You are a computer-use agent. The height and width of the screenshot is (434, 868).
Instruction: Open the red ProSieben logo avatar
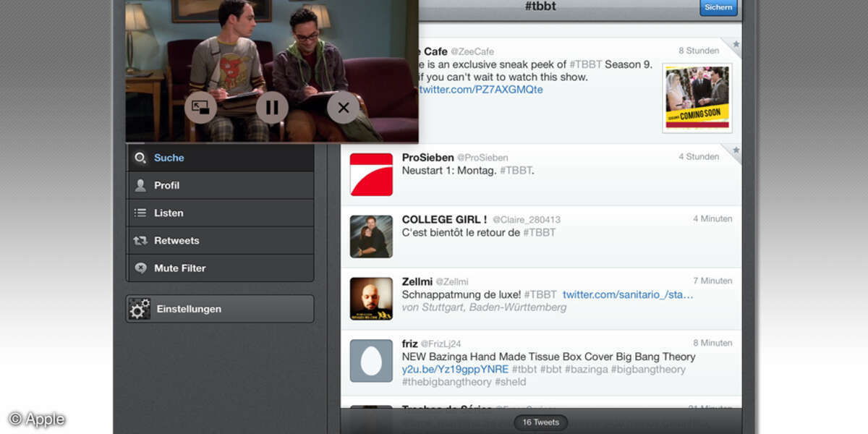371,174
